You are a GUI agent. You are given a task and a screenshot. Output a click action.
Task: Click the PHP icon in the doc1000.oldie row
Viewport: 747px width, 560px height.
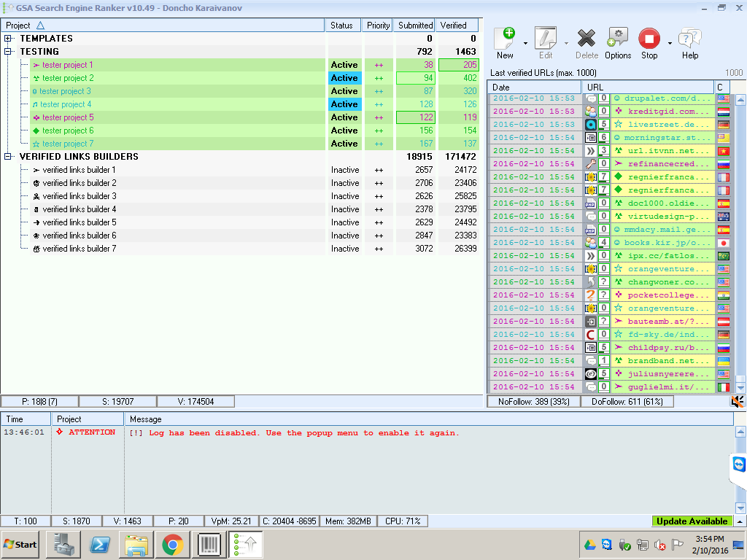click(591, 203)
